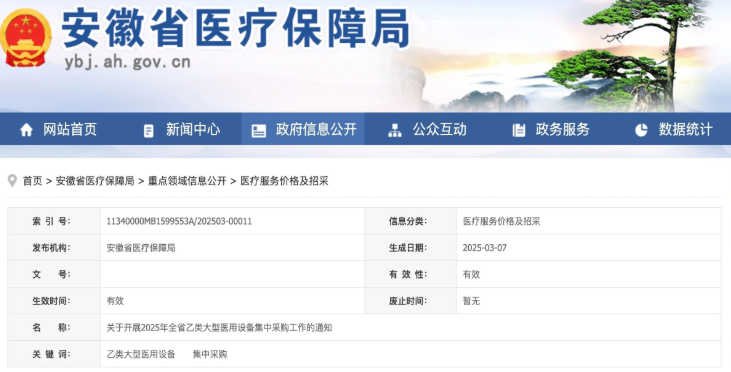Click the 医疗服务价格及招采 breadcrumb link
Image resolution: width=731 pixels, height=372 pixels.
(284, 181)
